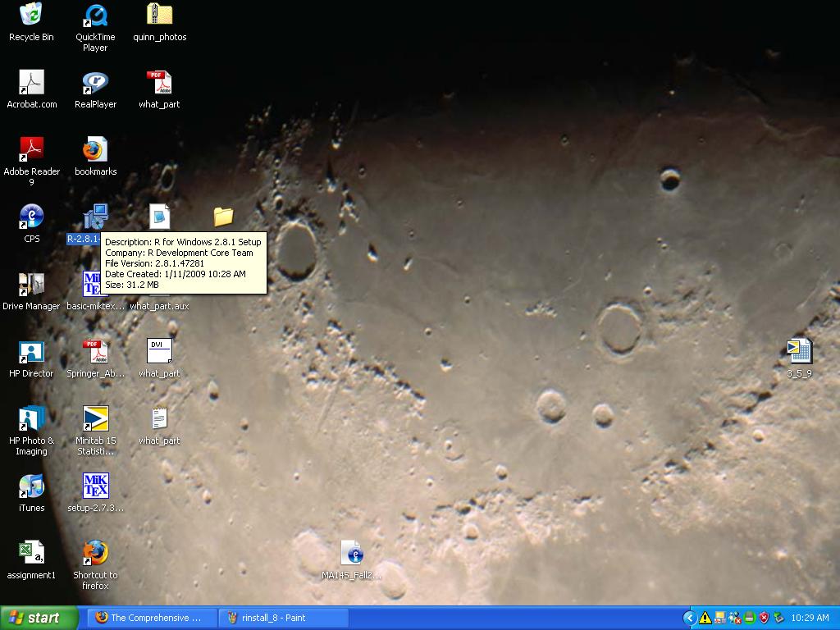Open the Minitab 15 Statistical shortcut
Viewport: 840px width, 630px height.
tap(95, 419)
